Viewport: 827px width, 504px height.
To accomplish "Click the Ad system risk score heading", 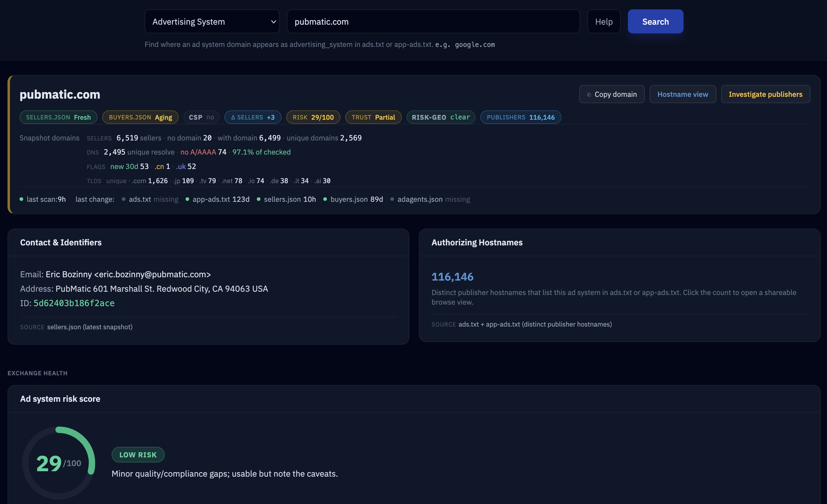I will pyautogui.click(x=60, y=399).
